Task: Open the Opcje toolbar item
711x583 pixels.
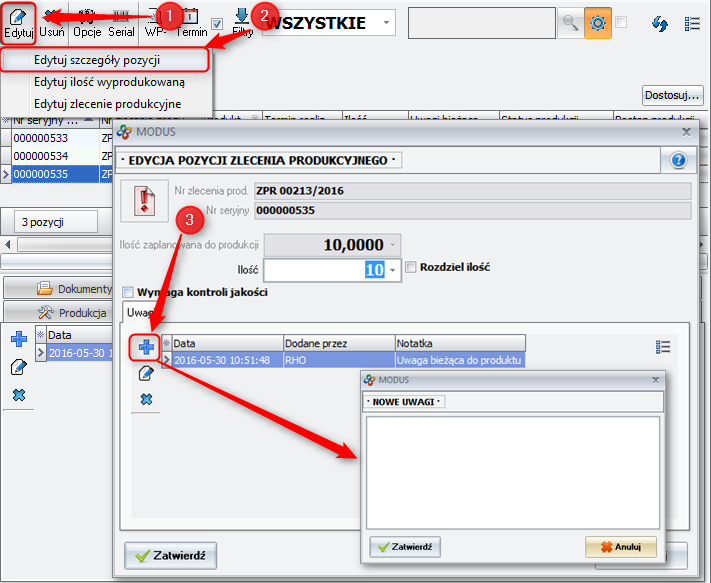Action: point(87,23)
